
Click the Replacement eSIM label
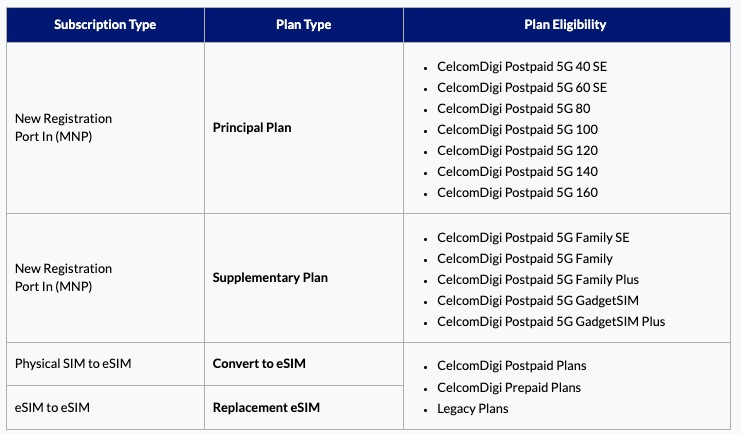click(x=266, y=408)
